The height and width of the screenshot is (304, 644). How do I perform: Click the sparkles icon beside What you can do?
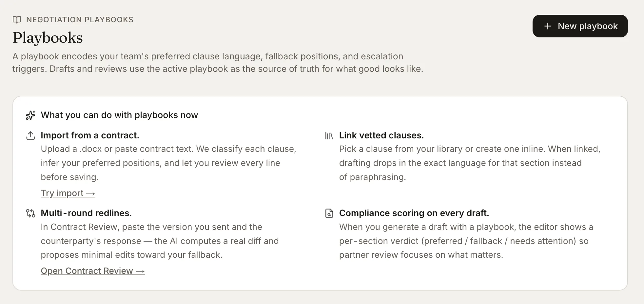pos(30,115)
